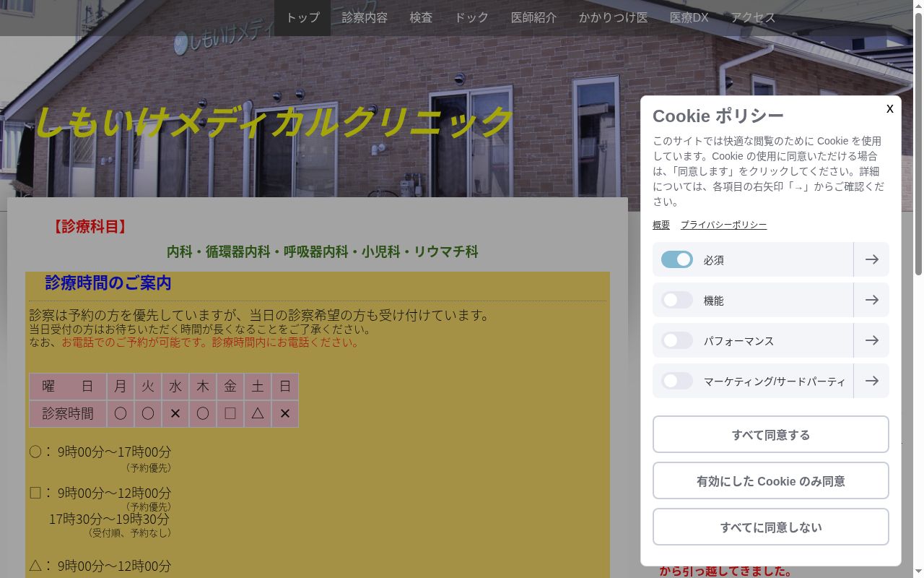Expand パフォーマンス details arrow
924x578 pixels.
click(871, 340)
